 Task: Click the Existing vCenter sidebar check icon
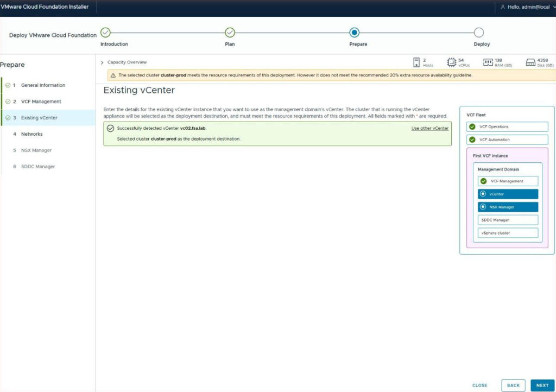tap(8, 118)
